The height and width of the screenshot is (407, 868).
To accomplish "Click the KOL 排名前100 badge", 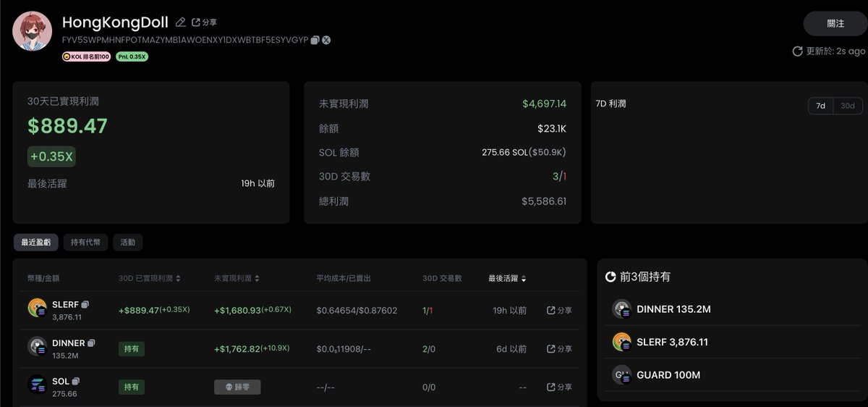I will pyautogui.click(x=86, y=56).
